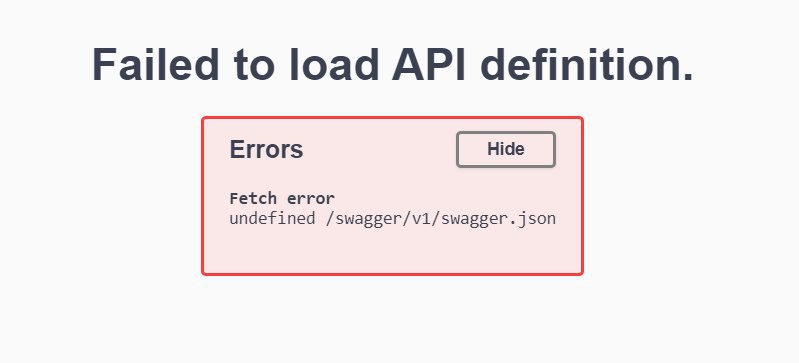Click the word 'API' in the main heading
This screenshot has height=363, width=799.
tap(429, 64)
